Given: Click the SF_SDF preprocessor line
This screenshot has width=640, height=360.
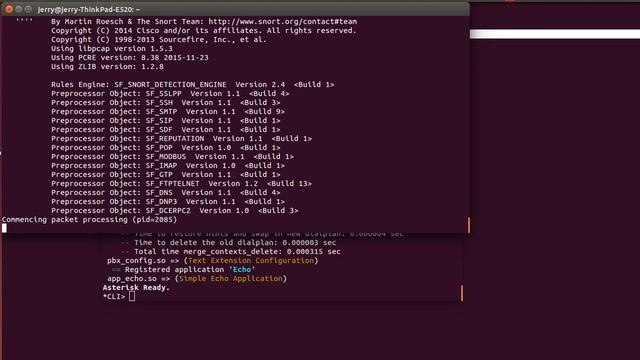Looking at the screenshot, I should pos(166,129).
